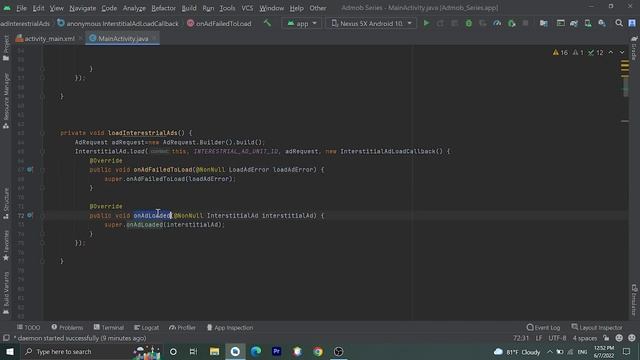Click the onAdFailedToLoad breadcrumb in navigation bar
Image resolution: width=640 pixels, height=360 pixels.
(x=219, y=23)
